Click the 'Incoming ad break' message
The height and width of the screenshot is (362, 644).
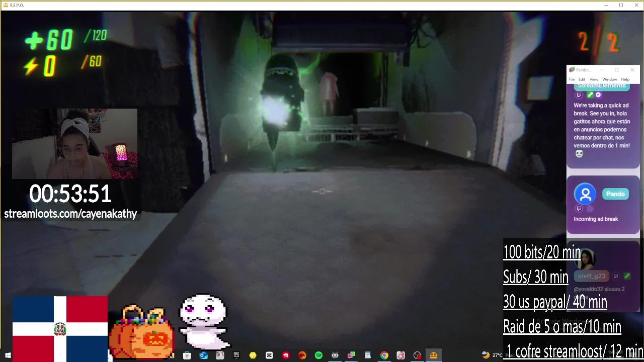pos(596,219)
